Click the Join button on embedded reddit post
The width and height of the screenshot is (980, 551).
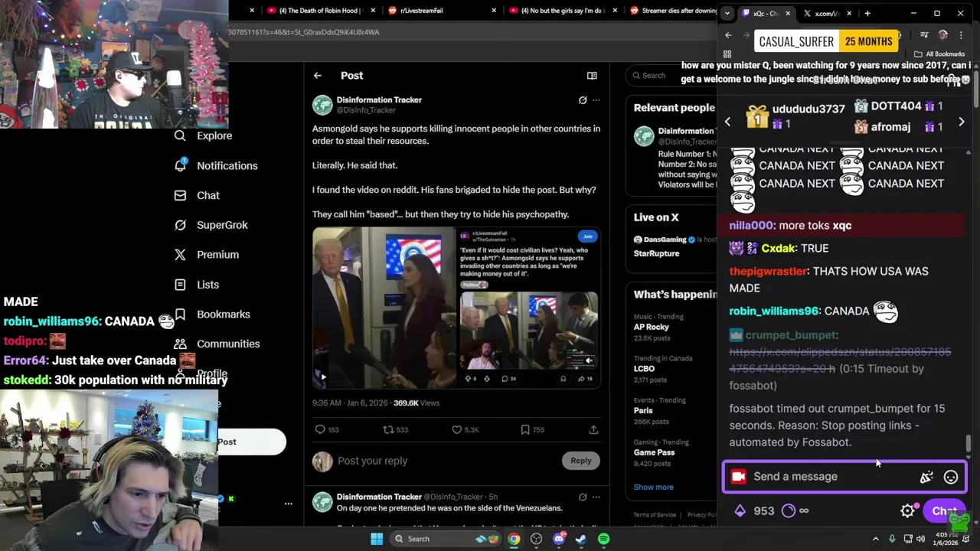click(x=587, y=236)
